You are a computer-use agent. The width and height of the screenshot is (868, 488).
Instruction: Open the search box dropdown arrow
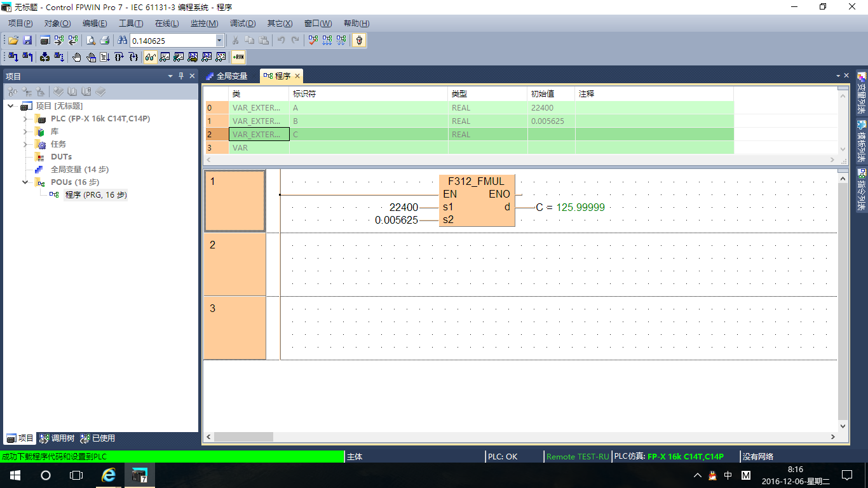click(220, 40)
